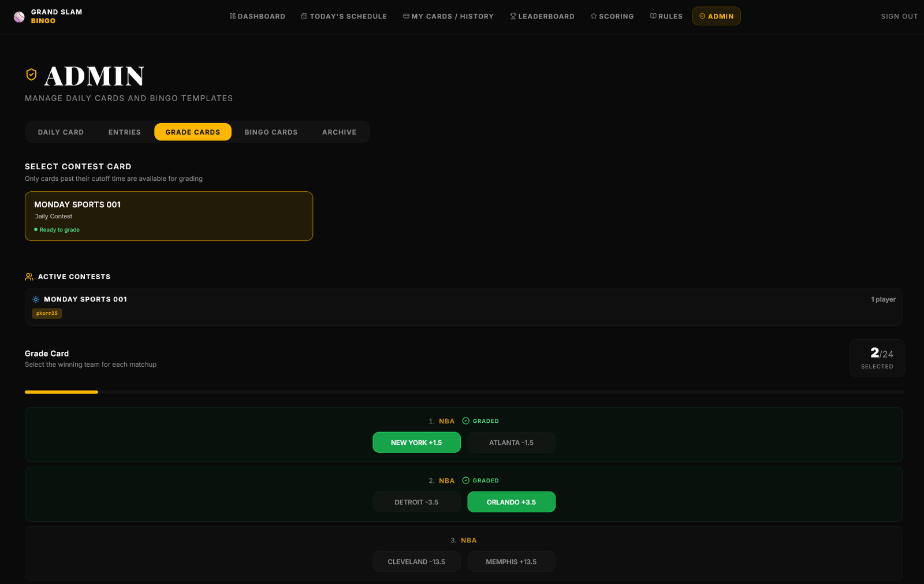Pick Atlanta -1.5 as winner
This screenshot has width=924, height=584.
[511, 442]
